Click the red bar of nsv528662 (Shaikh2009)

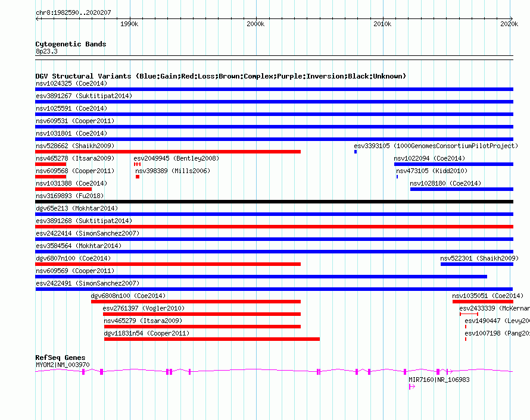click(x=168, y=152)
